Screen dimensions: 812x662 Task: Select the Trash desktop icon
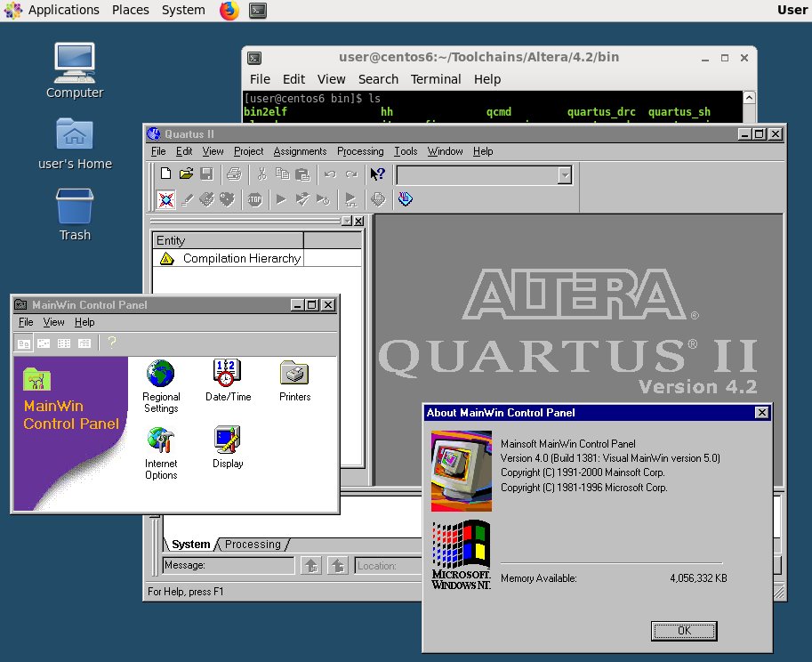point(75,214)
